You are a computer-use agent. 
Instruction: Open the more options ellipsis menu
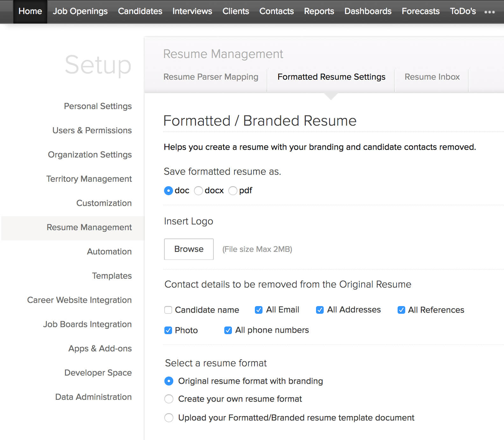point(489,12)
